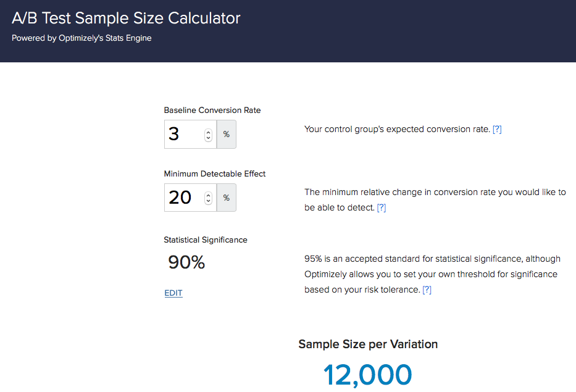
Task: Open help [?] next to control group conversion rate
Action: (496, 129)
